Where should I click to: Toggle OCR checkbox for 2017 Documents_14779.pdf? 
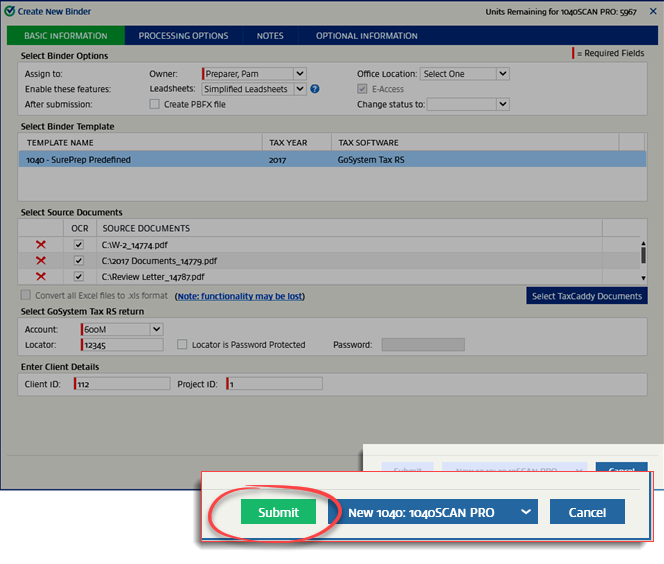tap(79, 260)
